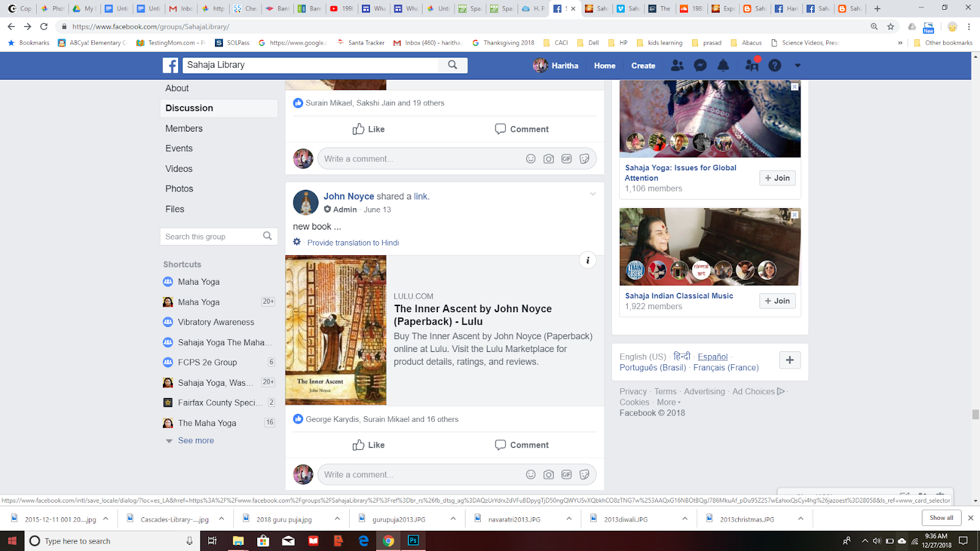Click the Facebook logo icon
The image size is (980, 551).
click(x=170, y=66)
